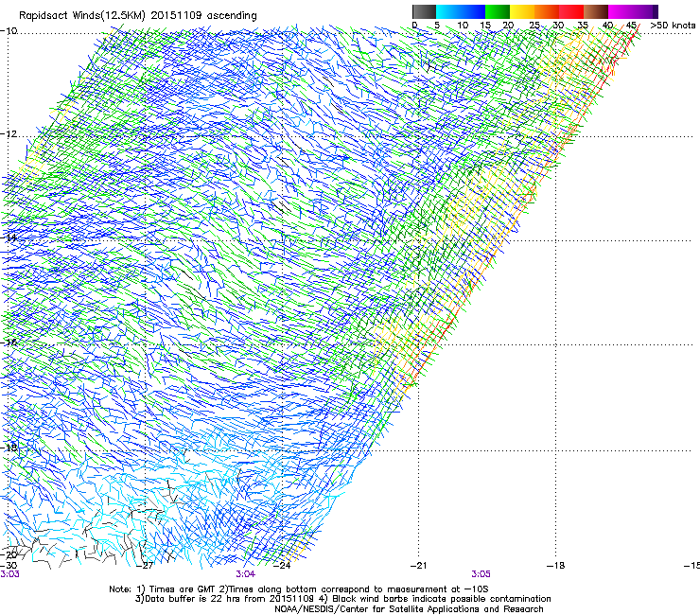Click the green 15-20 knots color swatch
The width and height of the screenshot is (700, 615).
coord(498,11)
